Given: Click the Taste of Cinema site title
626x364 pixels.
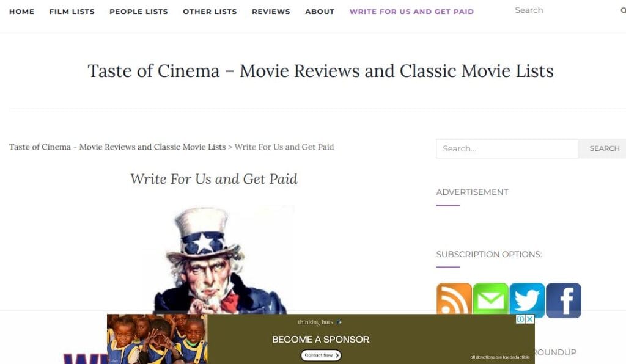Looking at the screenshot, I should click(320, 71).
